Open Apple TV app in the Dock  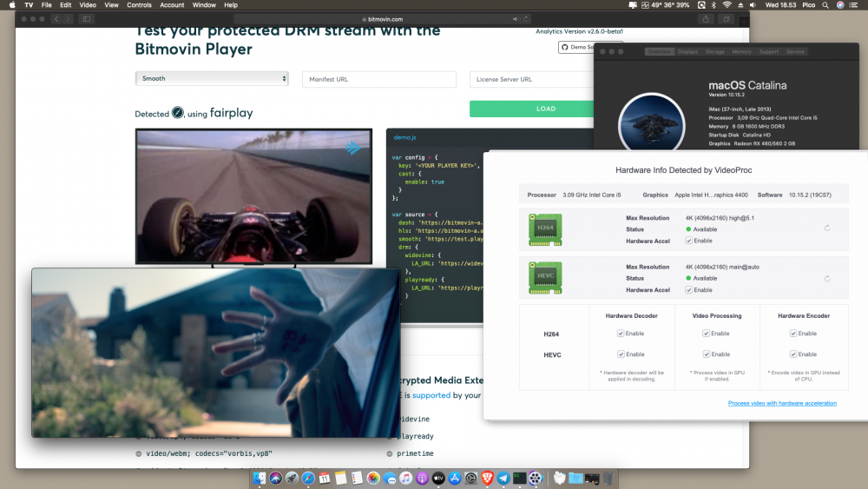pos(438,478)
